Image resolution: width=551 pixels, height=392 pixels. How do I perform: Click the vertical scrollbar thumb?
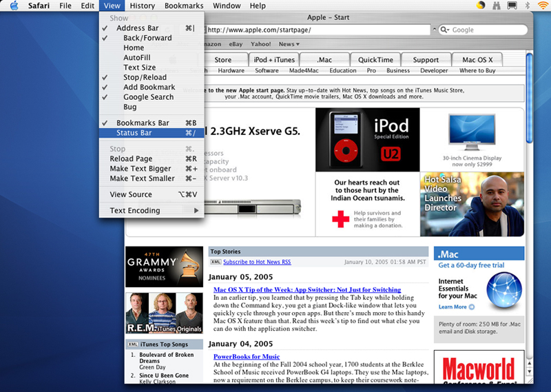(529, 98)
